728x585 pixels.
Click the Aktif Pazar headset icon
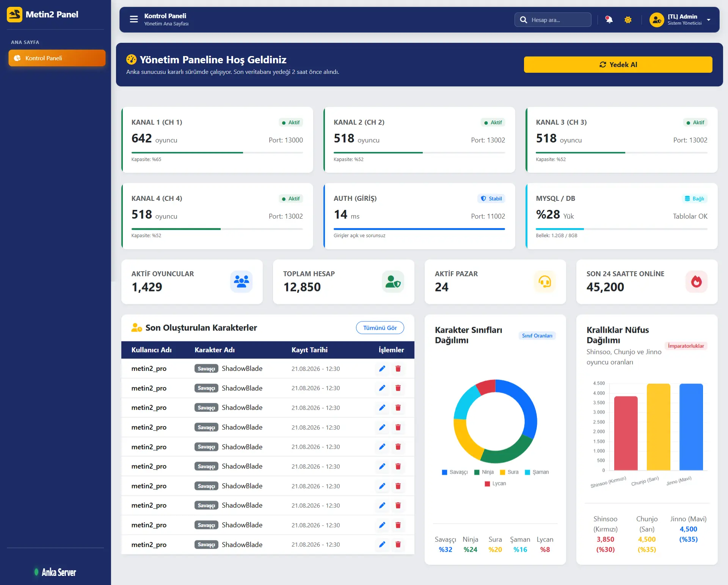point(544,282)
